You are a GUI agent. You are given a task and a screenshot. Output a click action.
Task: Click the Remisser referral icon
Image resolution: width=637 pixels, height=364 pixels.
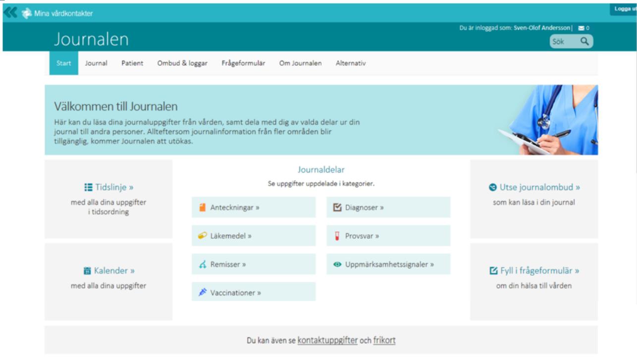click(x=203, y=264)
